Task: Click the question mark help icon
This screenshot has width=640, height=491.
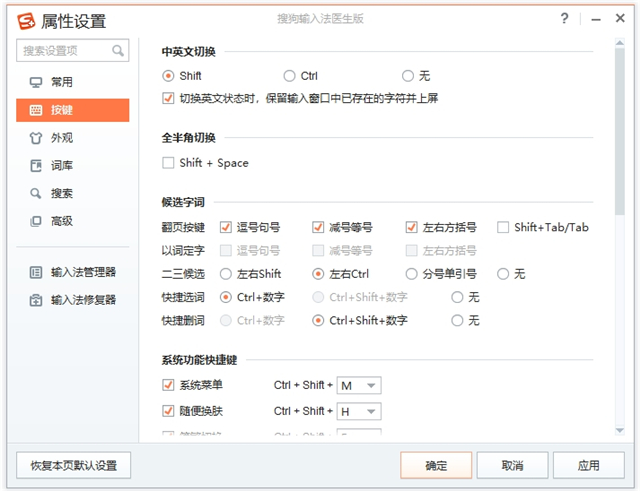Action: tap(565, 19)
